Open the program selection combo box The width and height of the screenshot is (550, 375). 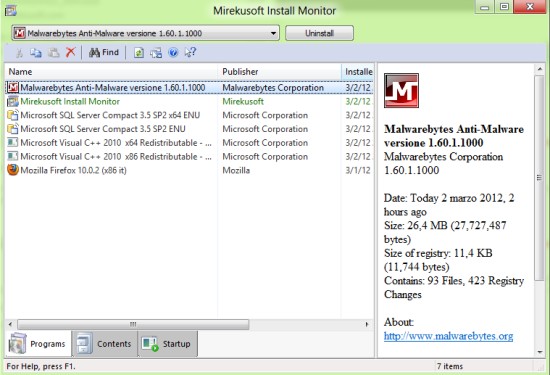point(146,33)
